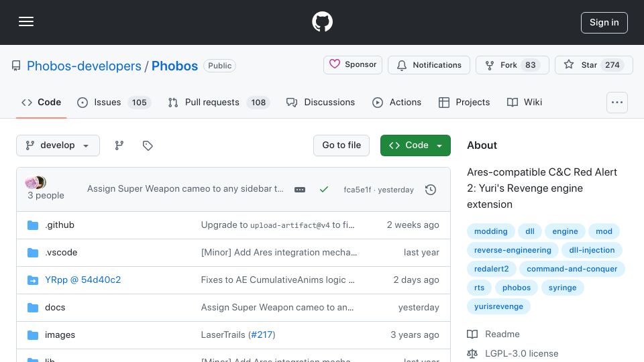Select the Code tab
This screenshot has height=362, width=644.
pyautogui.click(x=41, y=102)
